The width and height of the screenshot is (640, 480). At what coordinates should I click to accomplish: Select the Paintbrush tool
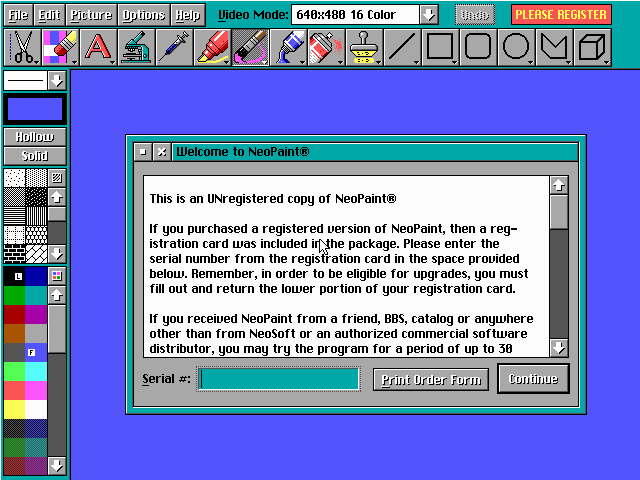250,47
